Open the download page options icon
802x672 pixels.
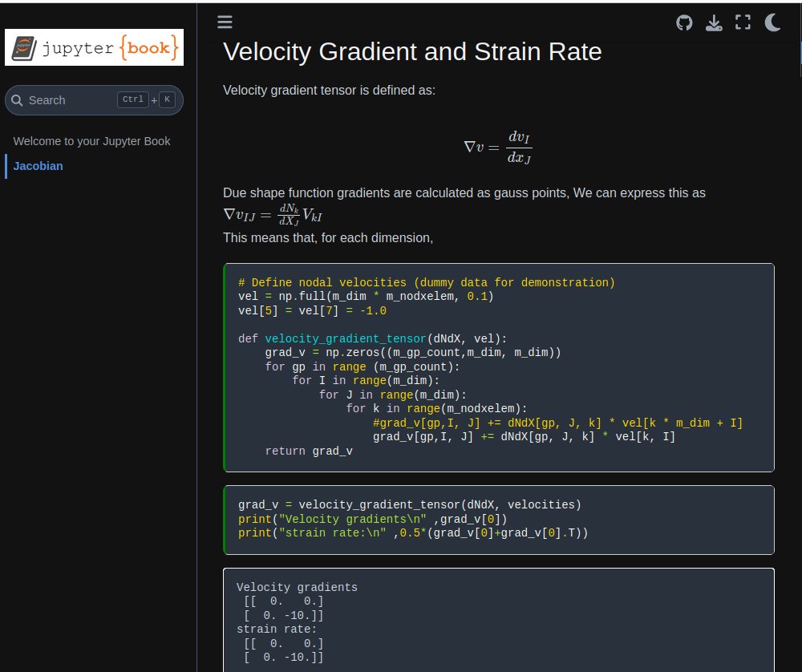pos(714,23)
